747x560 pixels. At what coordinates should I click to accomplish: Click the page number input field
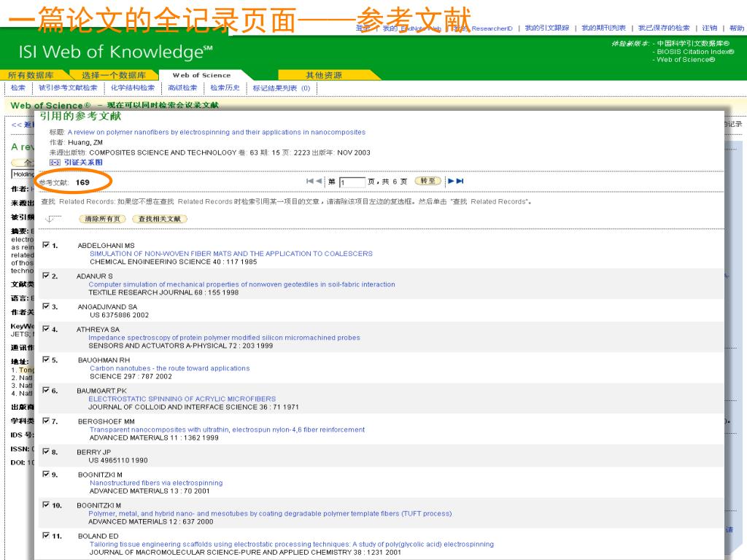tap(352, 182)
